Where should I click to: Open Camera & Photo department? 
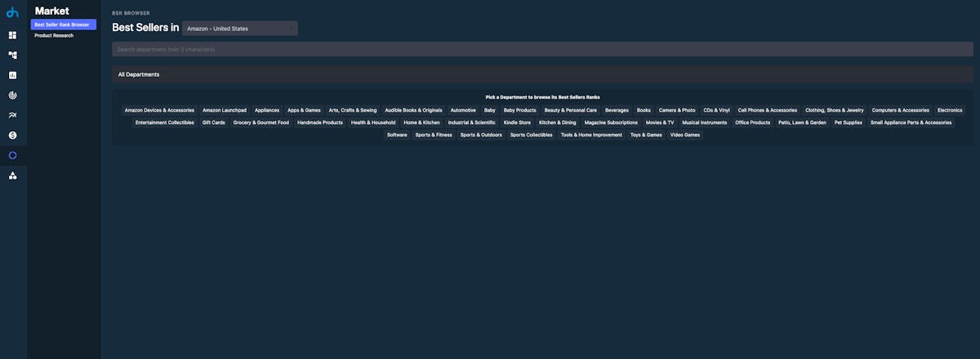tap(678, 110)
